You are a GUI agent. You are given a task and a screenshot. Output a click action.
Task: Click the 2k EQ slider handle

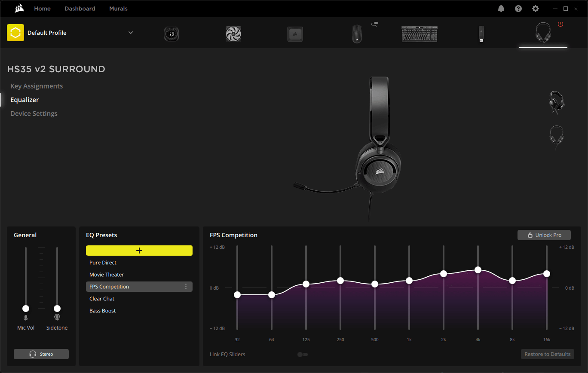pos(444,274)
